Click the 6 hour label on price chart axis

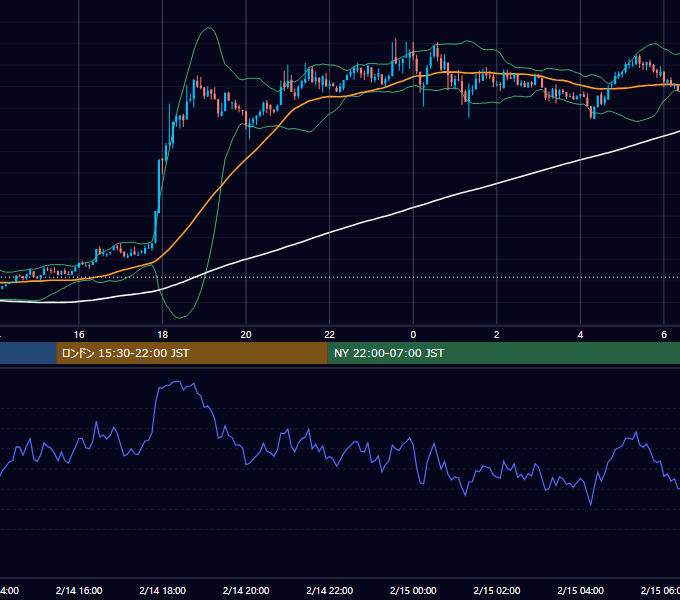(664, 335)
